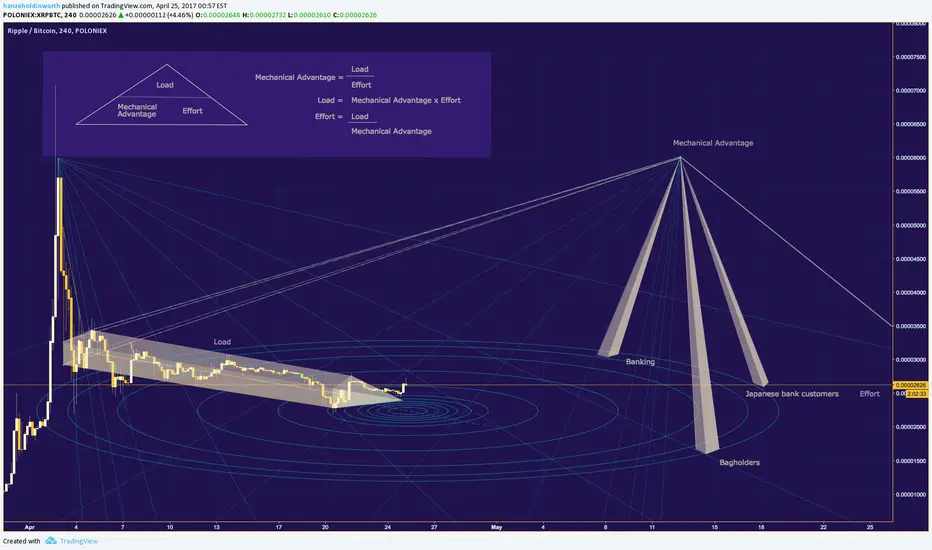
Task: Click the close value C:0.00002626
Action: pyautogui.click(x=355, y=15)
